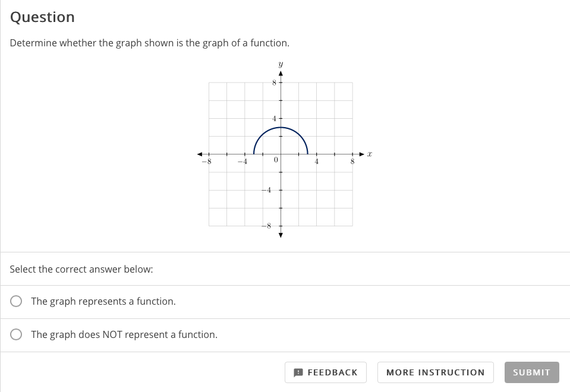Viewport: 570px width, 392px height.
Task: Click the FEEDBACK button
Action: (x=326, y=372)
